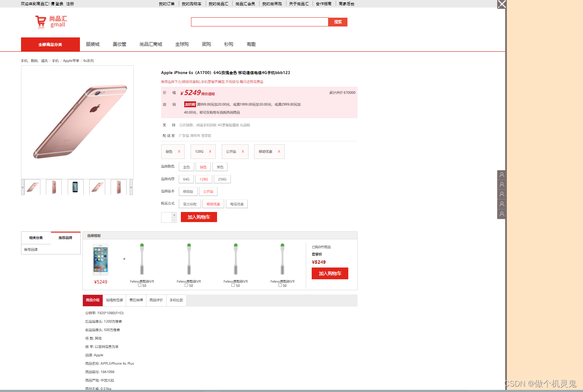Tick the first Feless费勒斯VR checkbox

click(140, 285)
